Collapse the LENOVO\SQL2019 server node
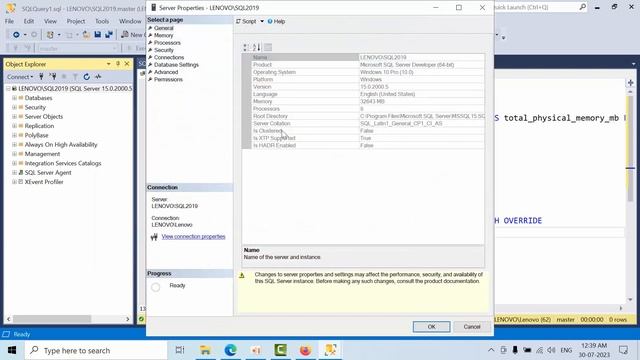Image resolution: width=640 pixels, height=360 pixels. tap(8, 88)
